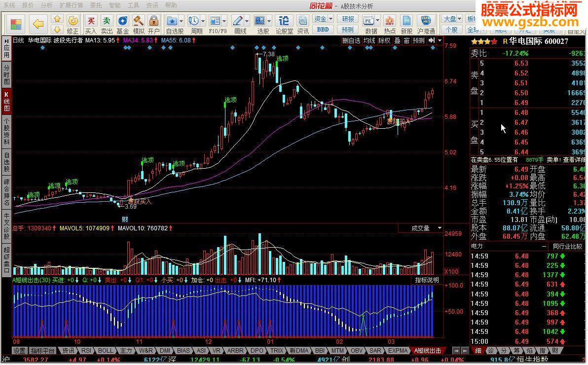
Task: Click the BBD button
Action: tap(323, 29)
